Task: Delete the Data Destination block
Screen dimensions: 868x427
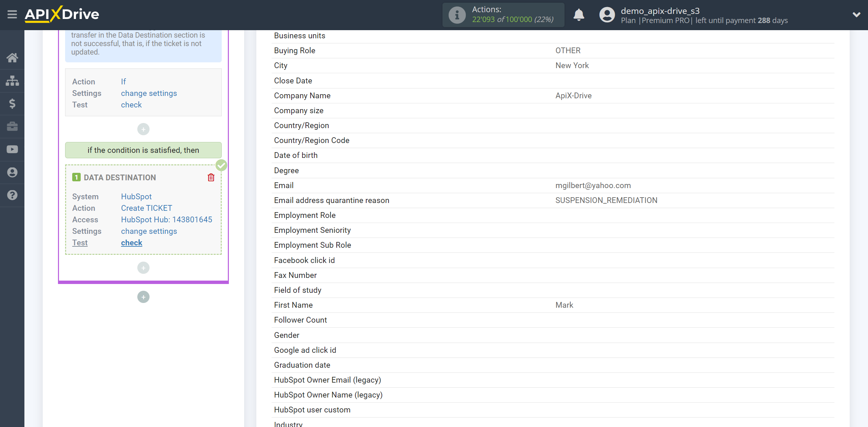Action: [211, 178]
